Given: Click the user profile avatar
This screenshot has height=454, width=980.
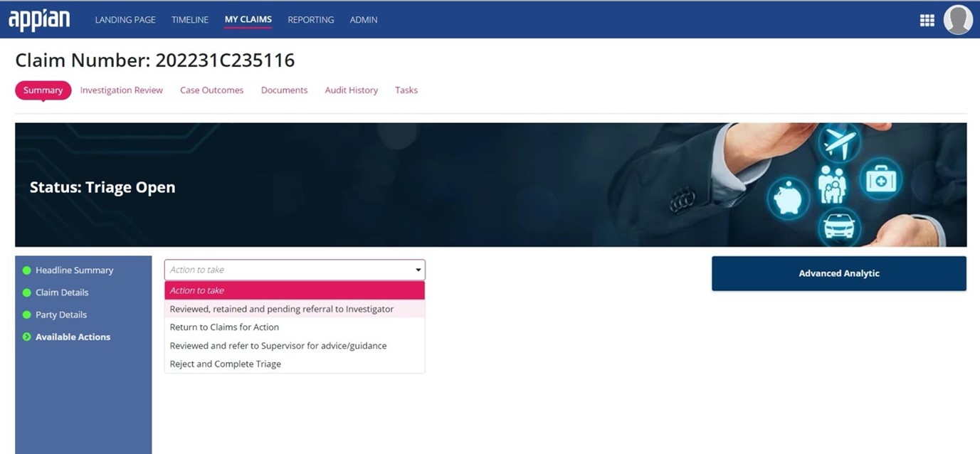Looking at the screenshot, I should point(957,20).
